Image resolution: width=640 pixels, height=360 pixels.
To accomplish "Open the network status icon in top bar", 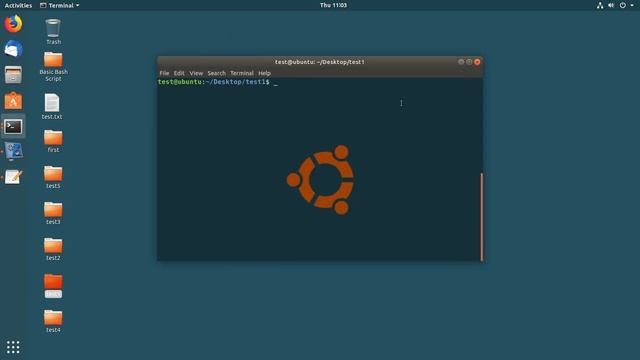I will 600,5.
